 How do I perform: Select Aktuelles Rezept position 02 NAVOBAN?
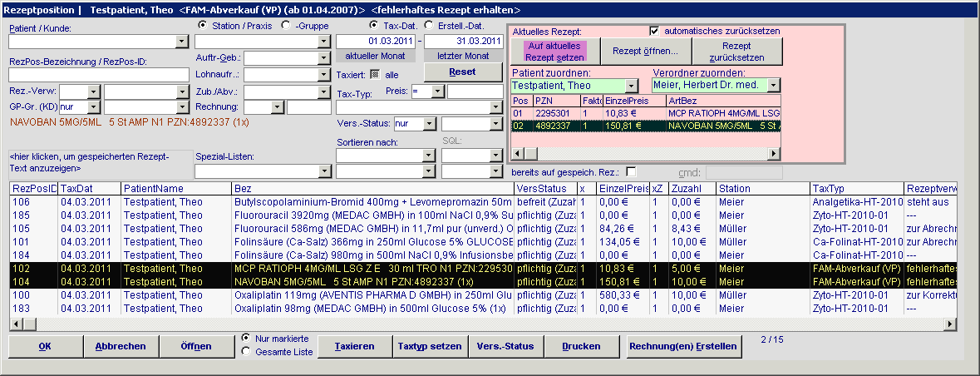pos(646,126)
